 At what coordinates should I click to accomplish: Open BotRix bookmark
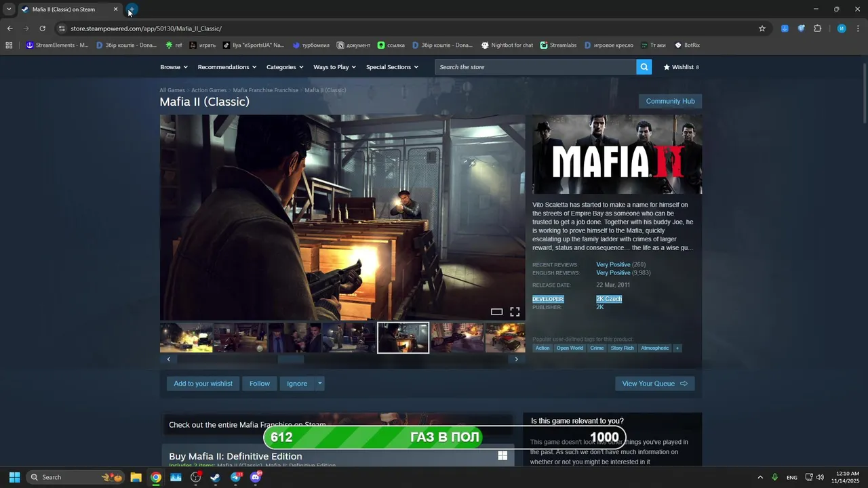click(687, 45)
